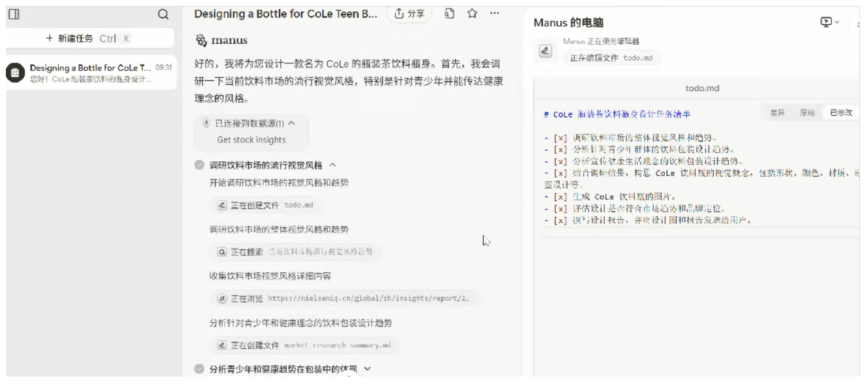Collapse the 已连接到数据源 chevron
This screenshot has width=868, height=391.
(x=291, y=123)
